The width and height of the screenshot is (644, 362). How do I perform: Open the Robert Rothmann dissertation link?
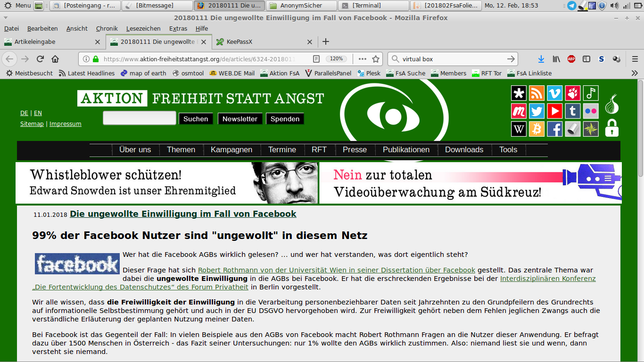pos(337,270)
